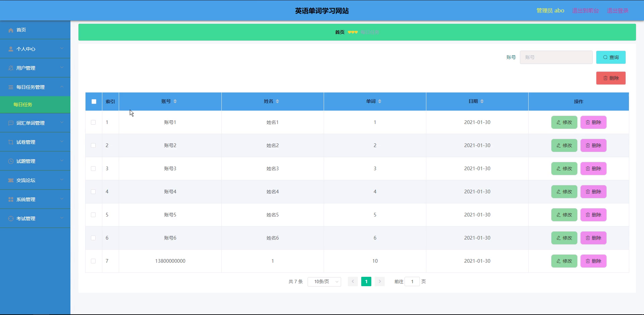The image size is (644, 315).
Task: Click the 前往 page number input
Action: (412, 281)
